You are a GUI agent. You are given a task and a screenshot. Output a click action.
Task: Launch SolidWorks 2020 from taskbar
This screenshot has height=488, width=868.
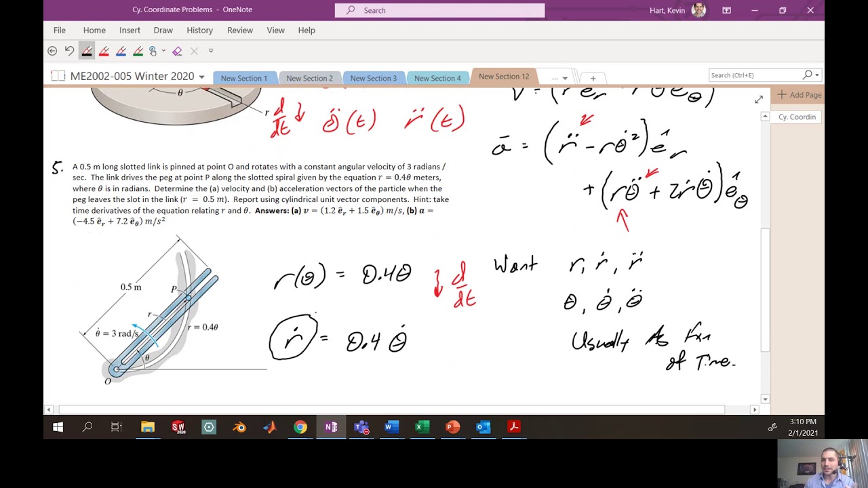pos(178,427)
